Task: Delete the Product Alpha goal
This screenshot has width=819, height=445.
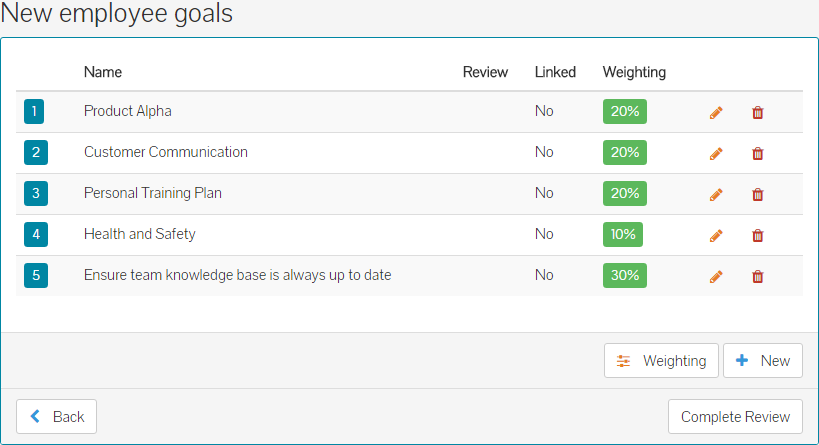Action: [757, 112]
